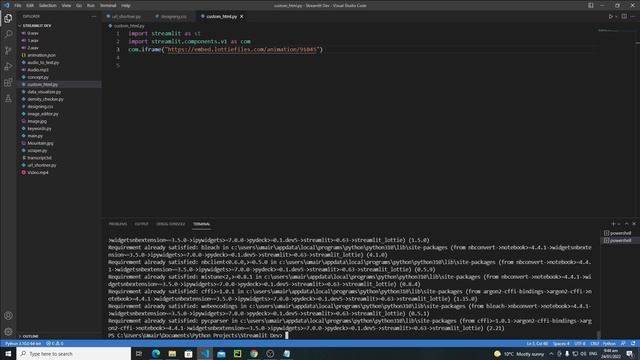This screenshot has width=640, height=360.
Task: Change file encoding UTF-8 in status bar
Action: (580, 344)
